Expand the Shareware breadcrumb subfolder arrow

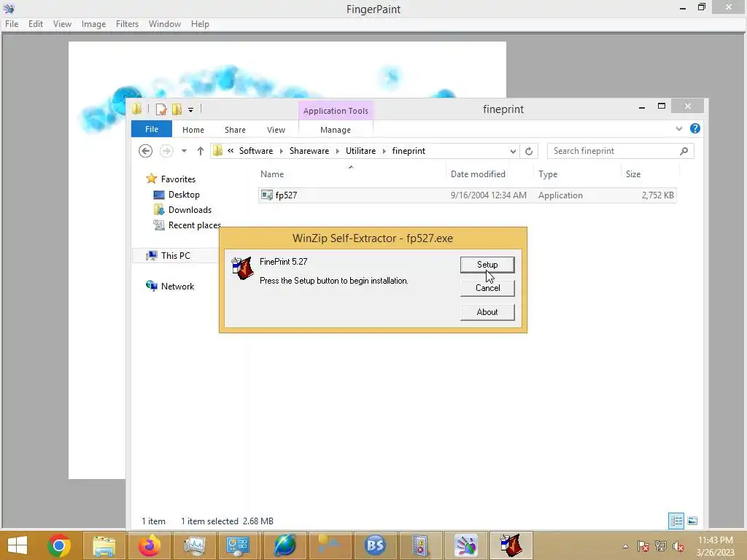click(337, 152)
